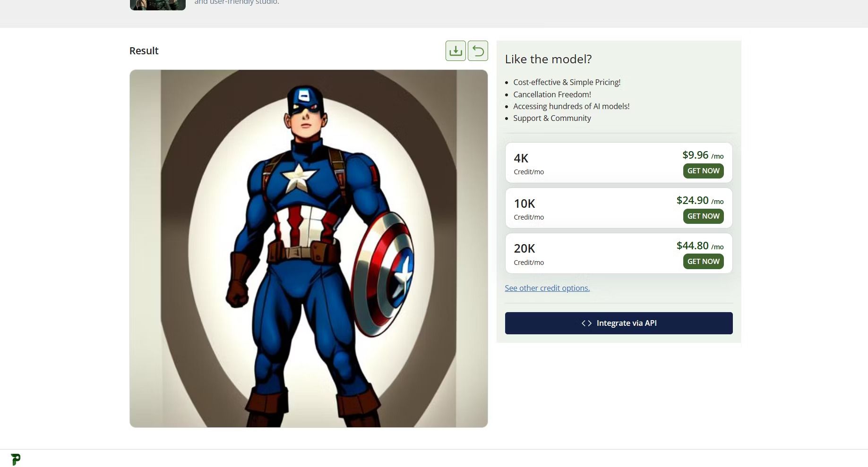Viewport: 868px width, 467px height.
Task: Select the 4K Credit/mo label
Action: coord(529,163)
